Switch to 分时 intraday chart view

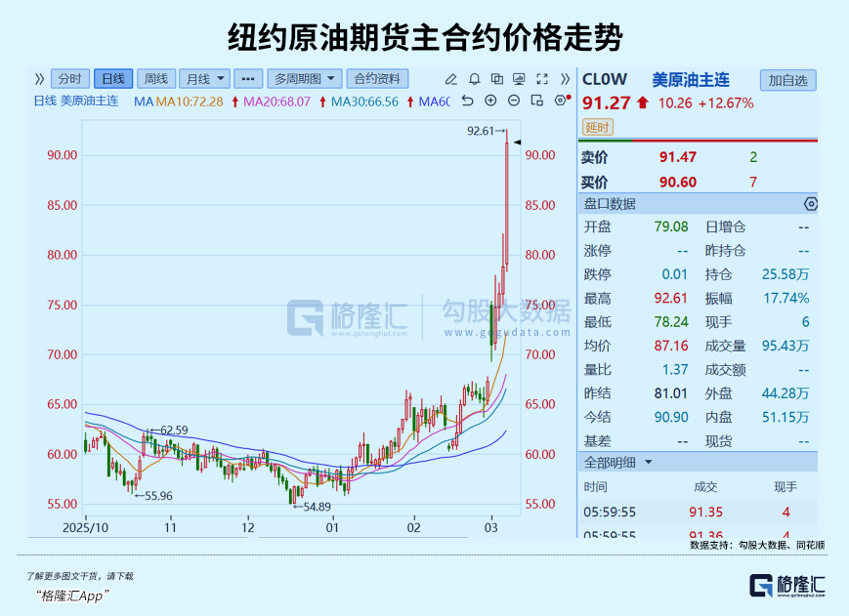coord(70,78)
